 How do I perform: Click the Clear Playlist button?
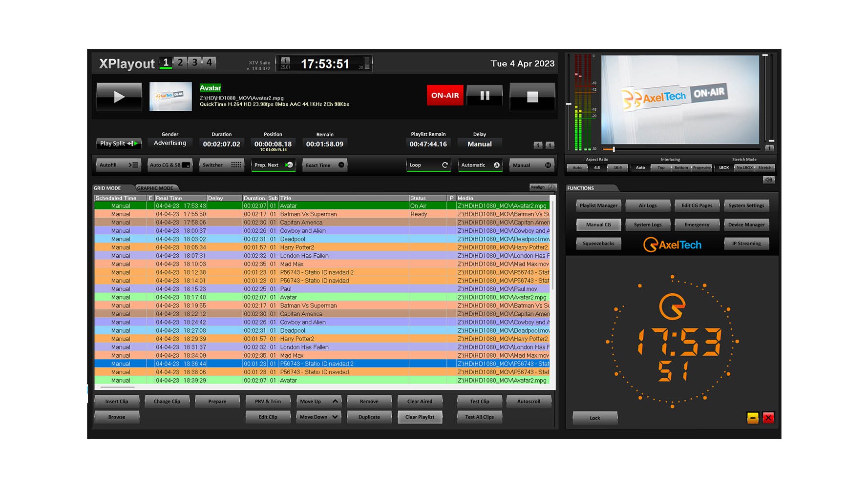click(x=420, y=417)
